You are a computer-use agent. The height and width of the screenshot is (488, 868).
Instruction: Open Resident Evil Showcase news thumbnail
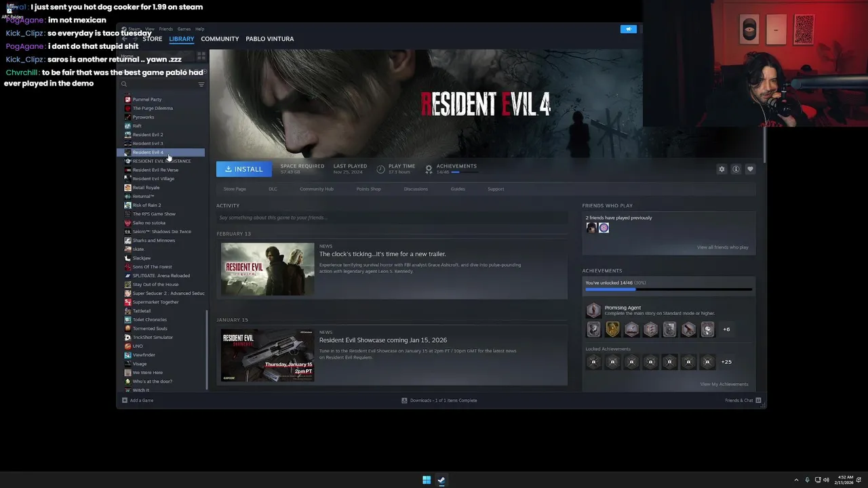pos(267,355)
